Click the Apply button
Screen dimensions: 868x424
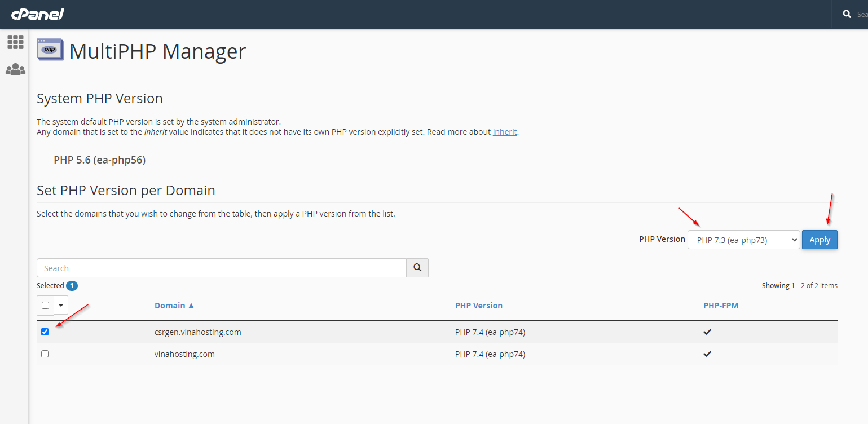(x=819, y=240)
